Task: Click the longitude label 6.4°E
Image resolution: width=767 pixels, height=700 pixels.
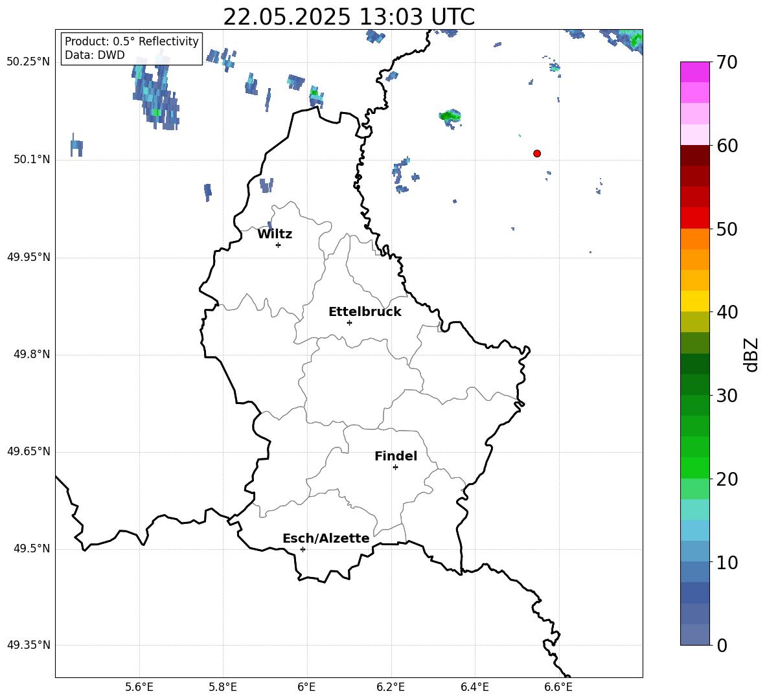Action: point(474,687)
